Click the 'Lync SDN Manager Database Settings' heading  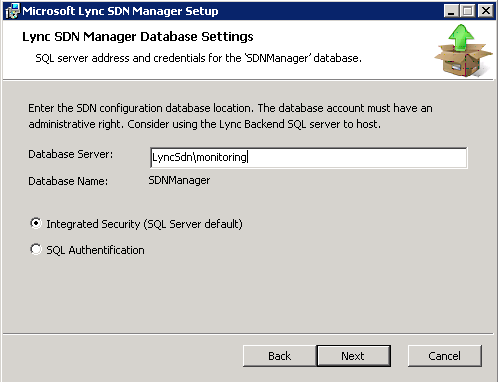[138, 37]
